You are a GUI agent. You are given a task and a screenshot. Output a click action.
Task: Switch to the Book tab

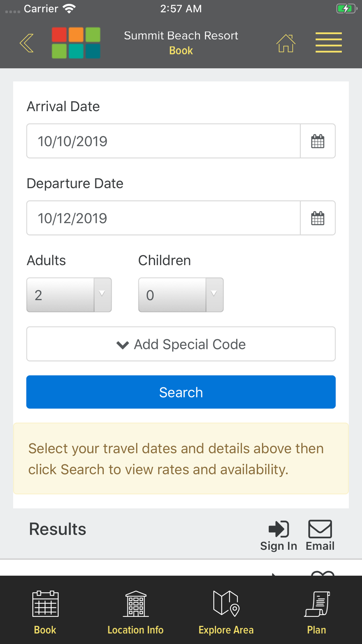[45, 611]
